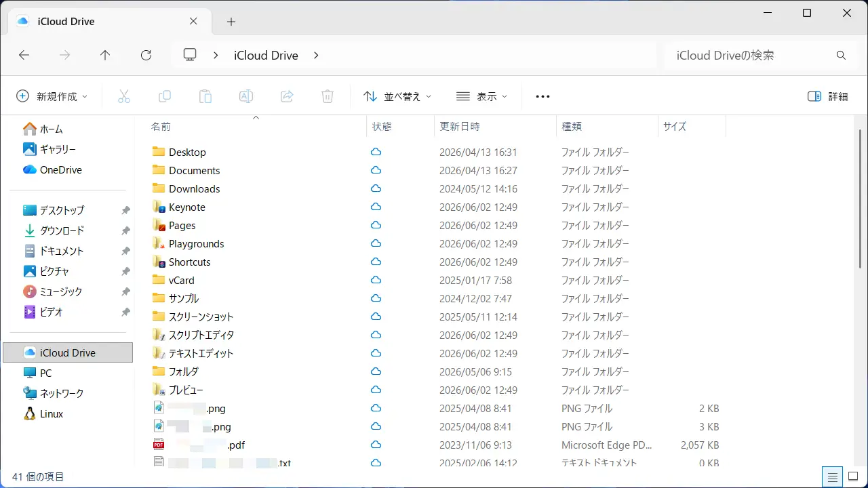Viewport: 868px width, 488px height.
Task: Open the 並べ替え sort dropdown
Action: click(x=397, y=96)
